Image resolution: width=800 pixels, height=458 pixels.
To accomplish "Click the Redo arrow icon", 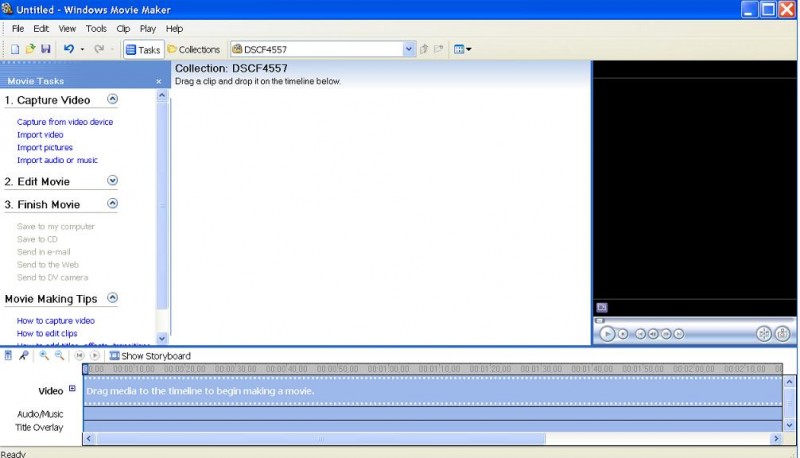I will click(x=99, y=49).
